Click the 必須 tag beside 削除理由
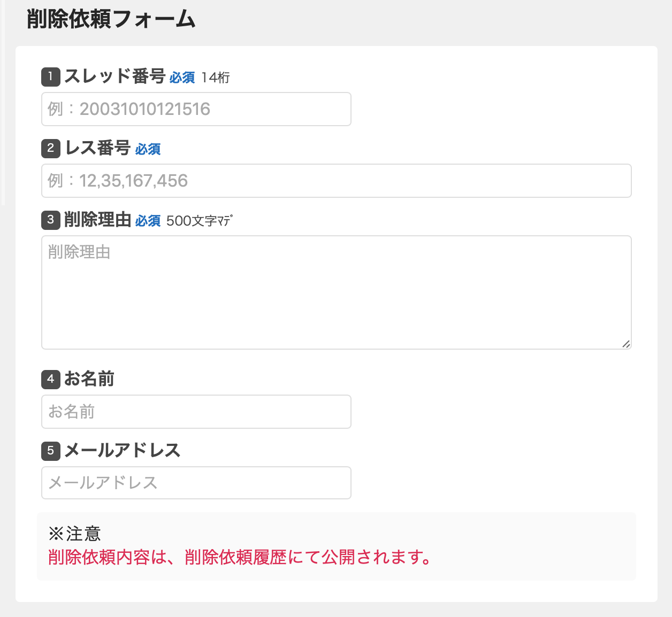Viewport: 672px width, 617px height. pos(148,221)
